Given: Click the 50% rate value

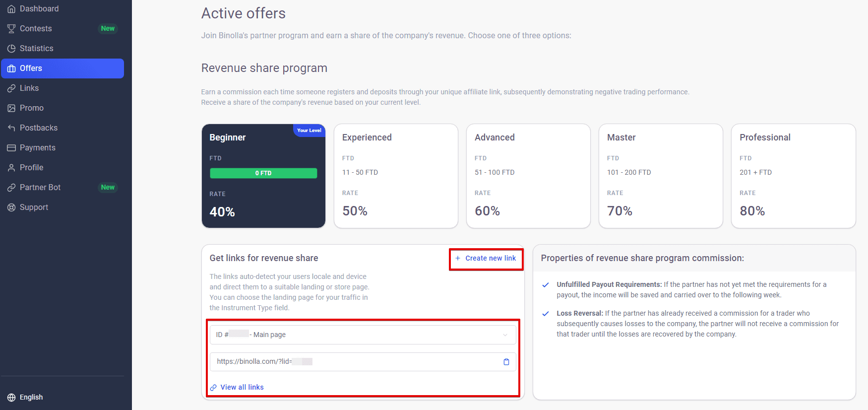Looking at the screenshot, I should point(355,211).
